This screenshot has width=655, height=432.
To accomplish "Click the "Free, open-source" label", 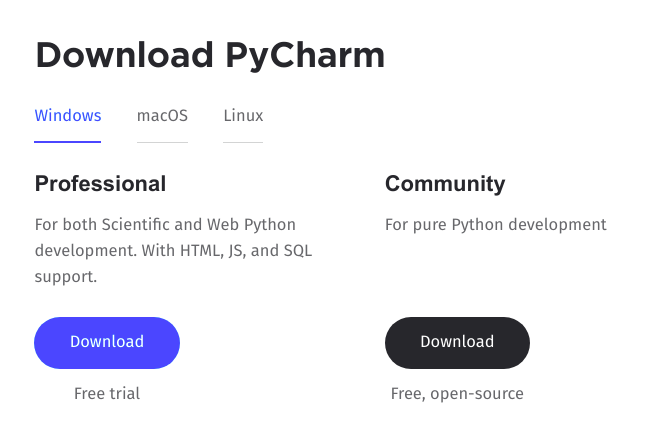I will point(457,394).
